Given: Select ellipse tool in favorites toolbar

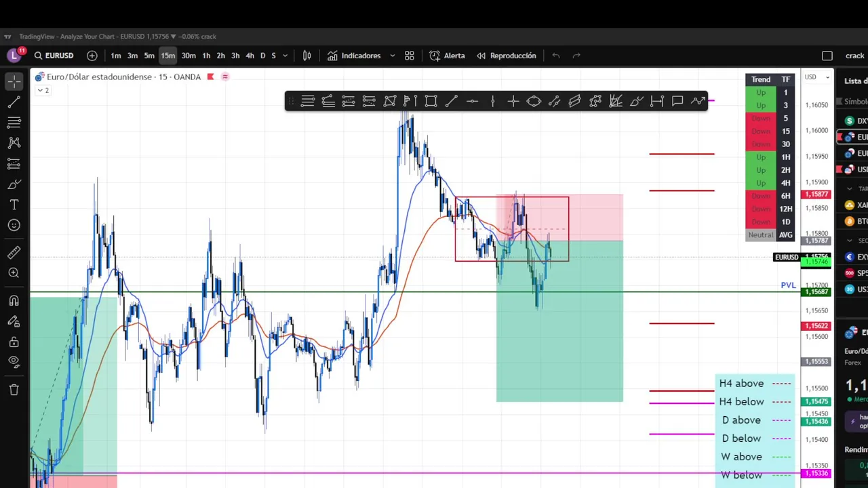Looking at the screenshot, I should [534, 101].
